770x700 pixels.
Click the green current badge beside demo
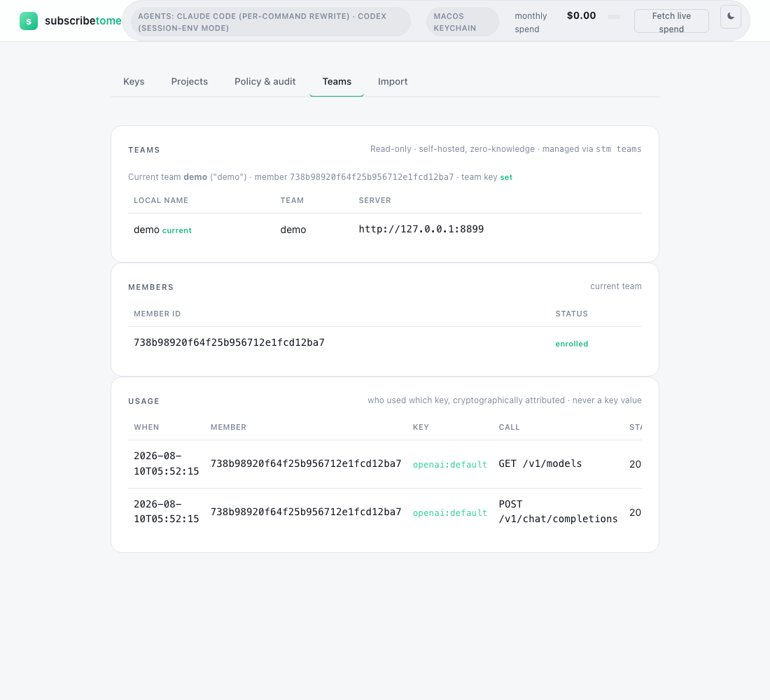click(x=177, y=230)
